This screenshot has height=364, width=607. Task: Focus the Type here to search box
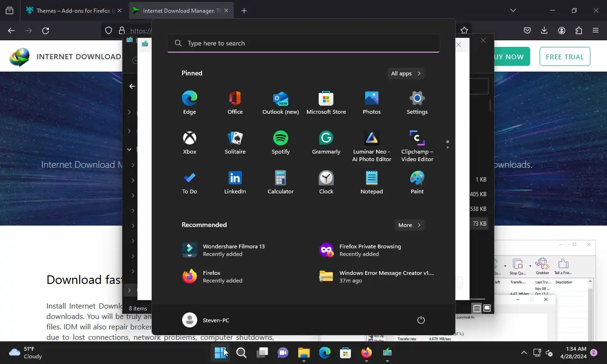coord(303,43)
